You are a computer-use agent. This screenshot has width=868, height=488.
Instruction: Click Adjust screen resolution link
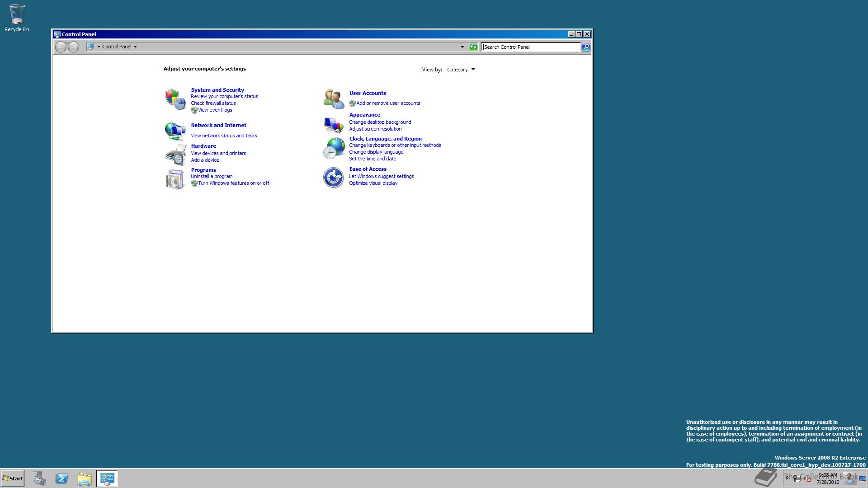(x=375, y=129)
